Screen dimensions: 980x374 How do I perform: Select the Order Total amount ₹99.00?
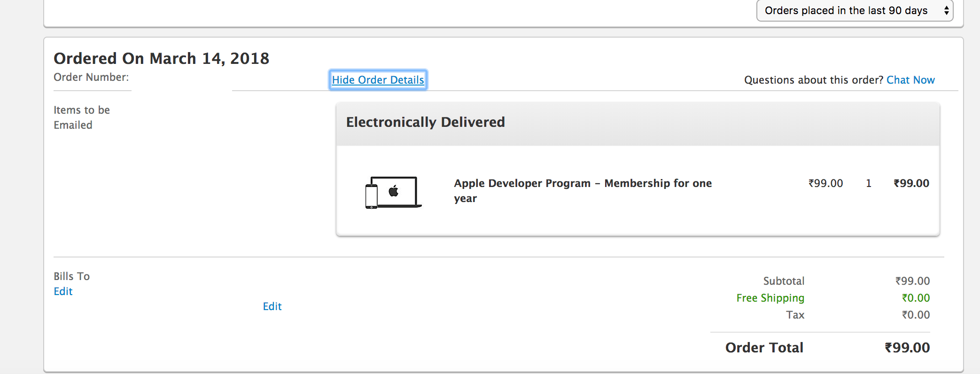(906, 347)
